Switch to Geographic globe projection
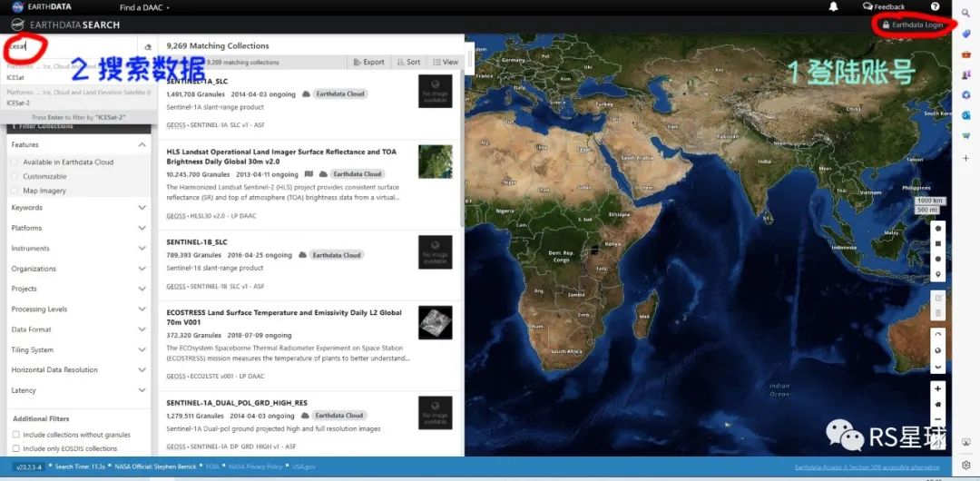Screen dimensions: 980x481 pos(938,350)
